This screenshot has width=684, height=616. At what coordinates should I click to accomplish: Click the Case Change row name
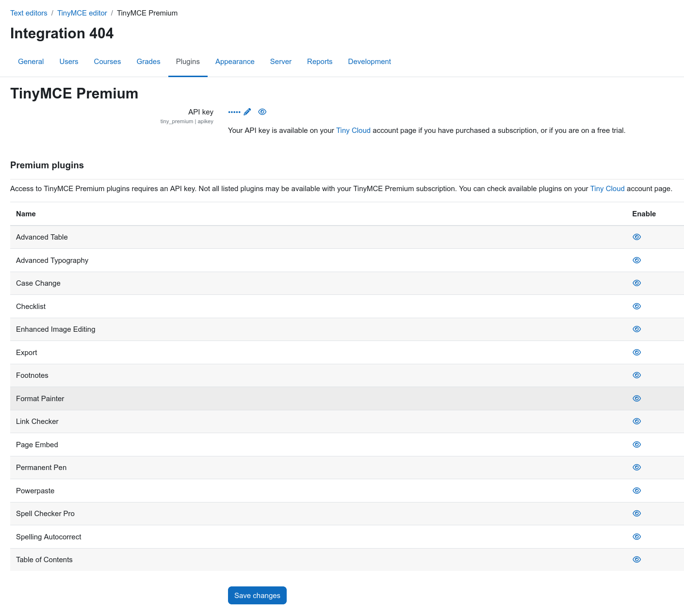38,283
